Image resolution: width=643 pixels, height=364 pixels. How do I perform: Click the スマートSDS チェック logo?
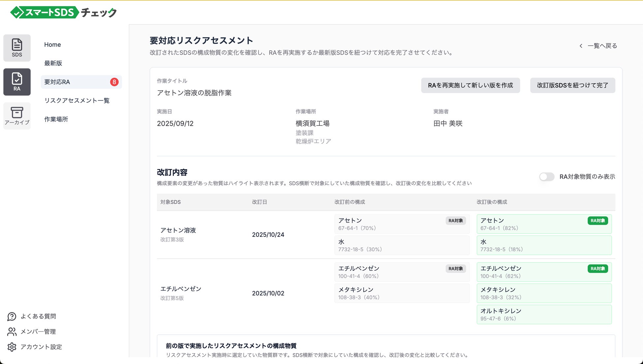coord(64,13)
